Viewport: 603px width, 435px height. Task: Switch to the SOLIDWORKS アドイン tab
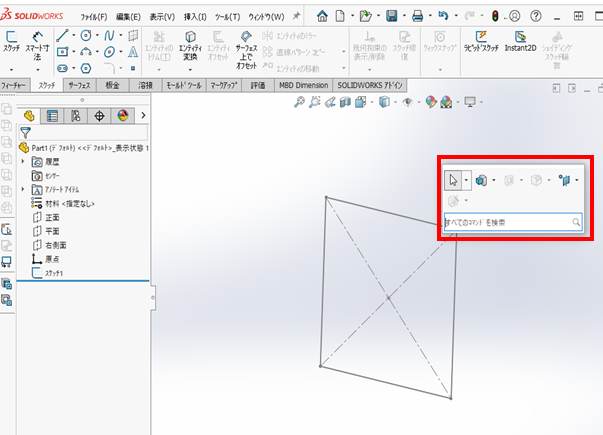tap(370, 85)
